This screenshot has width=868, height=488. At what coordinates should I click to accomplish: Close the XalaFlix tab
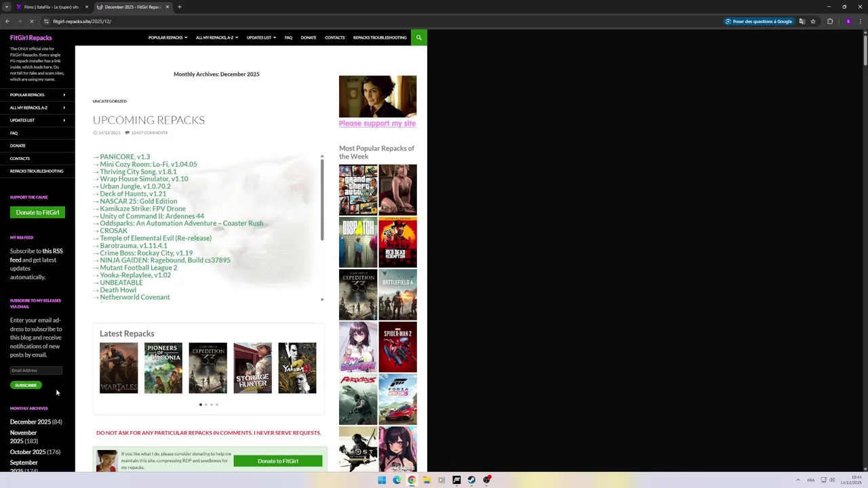pos(86,7)
